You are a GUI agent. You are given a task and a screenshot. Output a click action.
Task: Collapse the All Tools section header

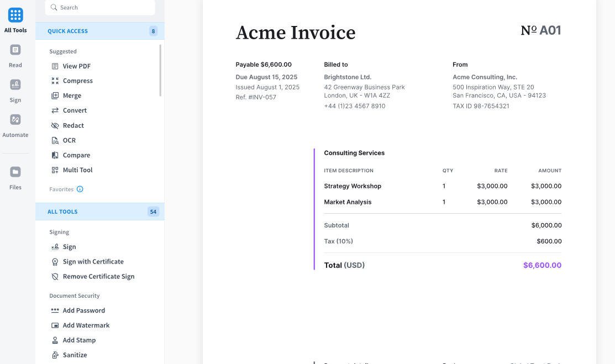tap(62, 212)
